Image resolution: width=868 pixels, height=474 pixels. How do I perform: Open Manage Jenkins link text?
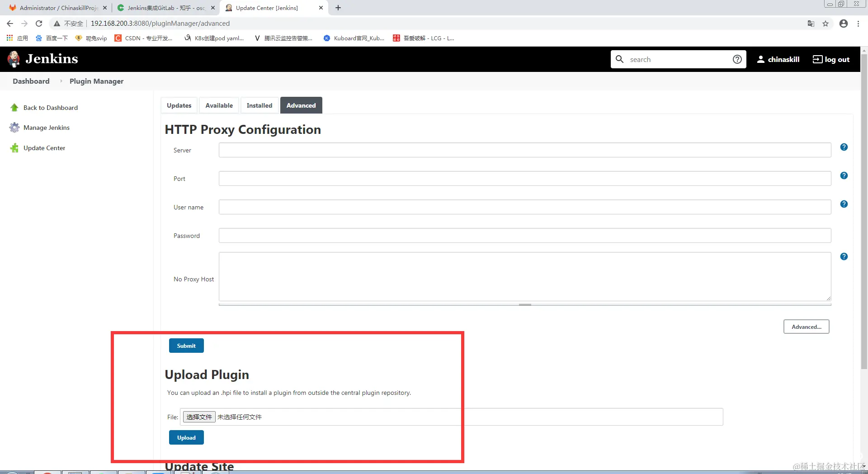[47, 128]
